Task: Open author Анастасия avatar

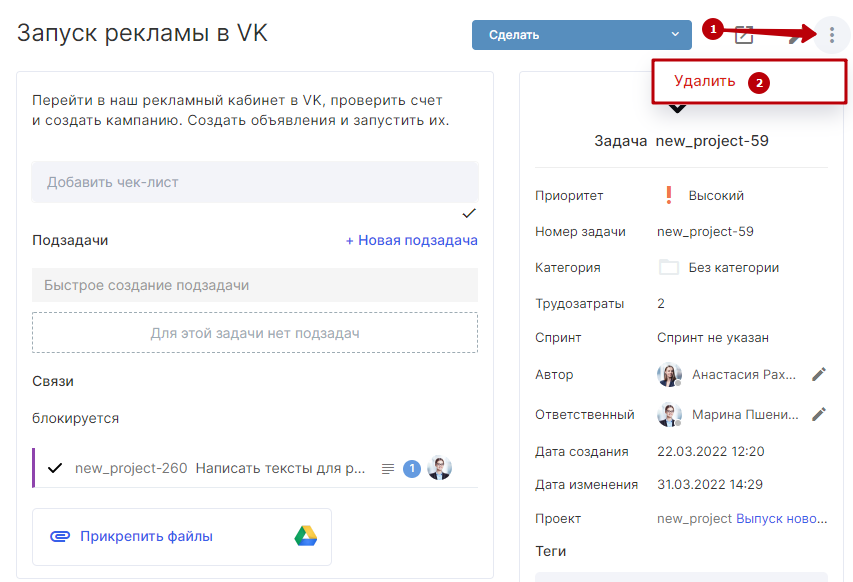Action: pyautogui.click(x=669, y=374)
